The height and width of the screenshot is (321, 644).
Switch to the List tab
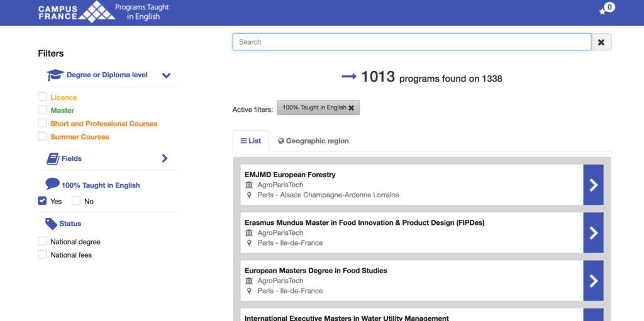tap(250, 141)
